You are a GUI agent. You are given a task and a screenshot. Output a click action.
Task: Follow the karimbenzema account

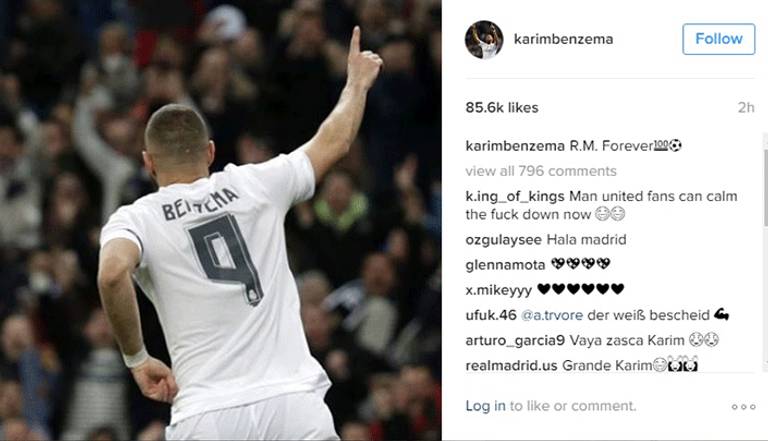tap(719, 39)
